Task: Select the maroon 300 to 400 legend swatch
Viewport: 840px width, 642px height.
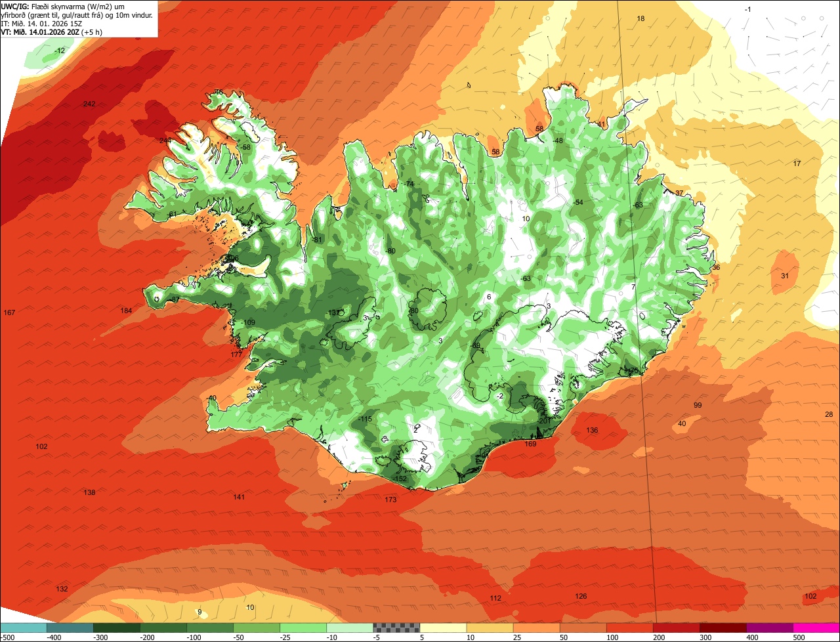Action: pos(723,628)
